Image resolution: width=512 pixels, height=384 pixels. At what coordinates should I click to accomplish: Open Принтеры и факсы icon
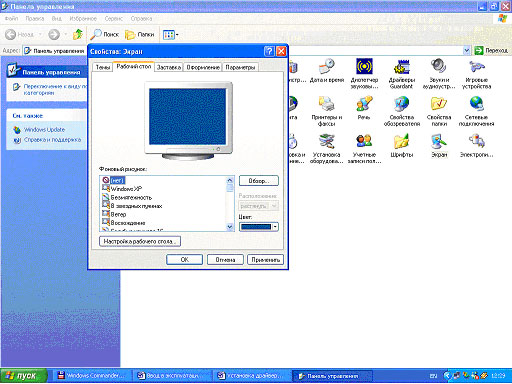(x=327, y=111)
